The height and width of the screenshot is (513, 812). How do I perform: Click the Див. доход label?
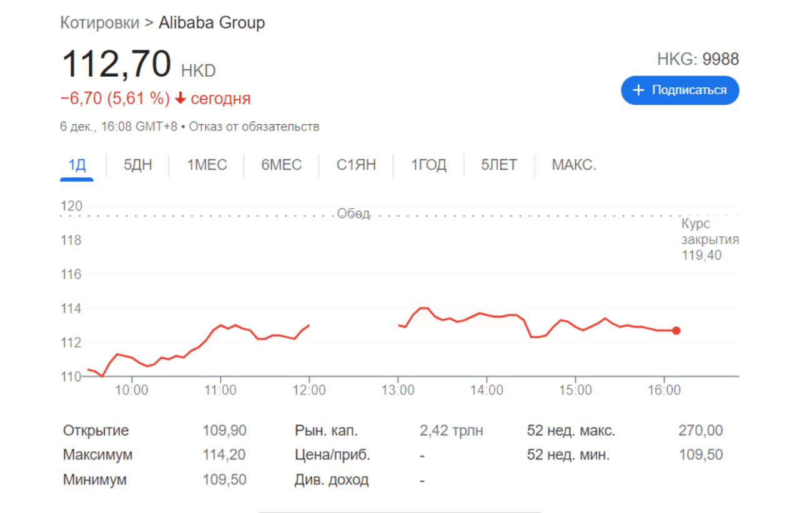tap(332, 480)
